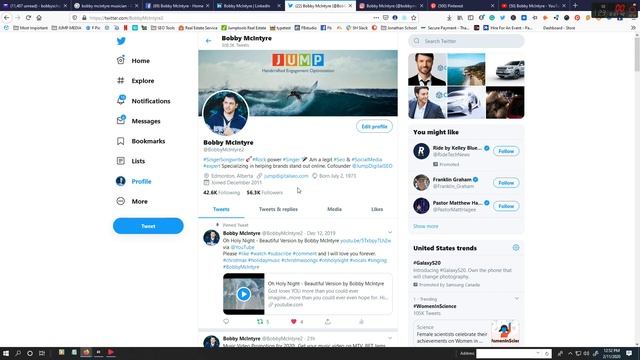Share the pinned tweet
This screenshot has width=640, height=360.
point(328,322)
